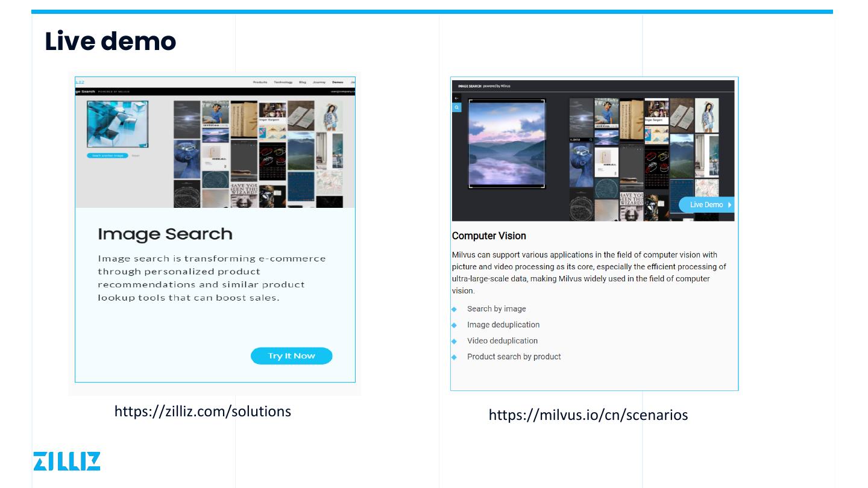
Task: Click the blue magnifier search icon in Milvus panel
Action: [457, 108]
